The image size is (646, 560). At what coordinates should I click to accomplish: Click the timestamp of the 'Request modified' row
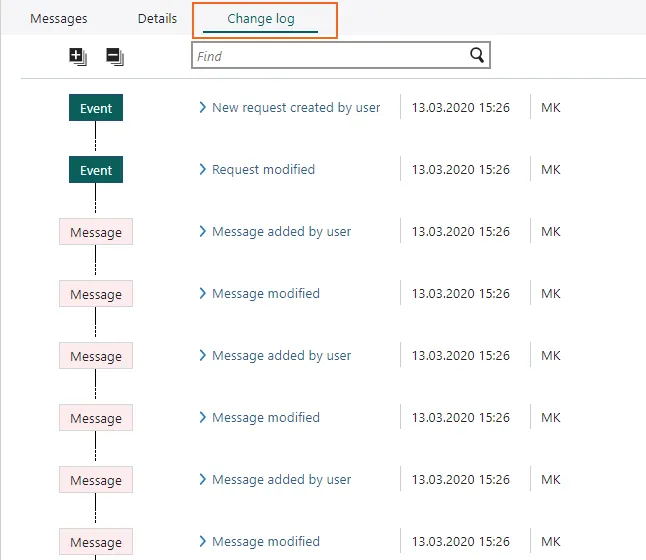(460, 170)
